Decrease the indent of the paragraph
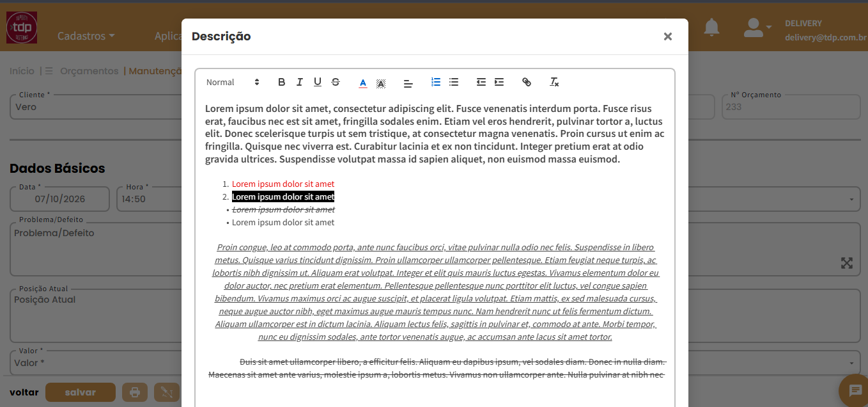The height and width of the screenshot is (407, 868). tap(481, 82)
